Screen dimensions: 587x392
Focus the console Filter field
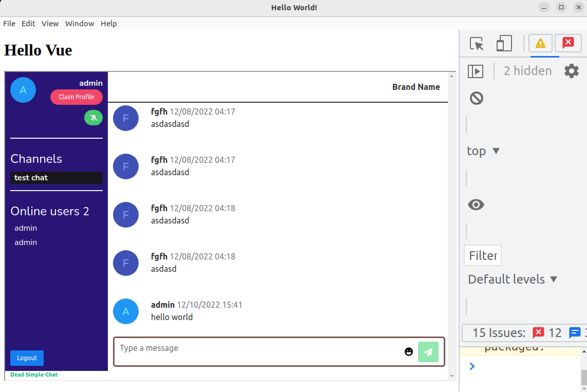pos(483,256)
